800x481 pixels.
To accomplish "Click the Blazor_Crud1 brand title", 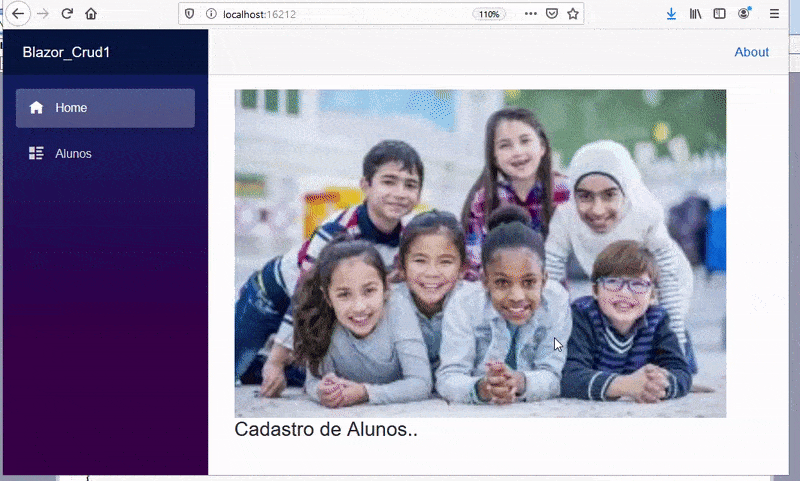I will pyautogui.click(x=66, y=52).
